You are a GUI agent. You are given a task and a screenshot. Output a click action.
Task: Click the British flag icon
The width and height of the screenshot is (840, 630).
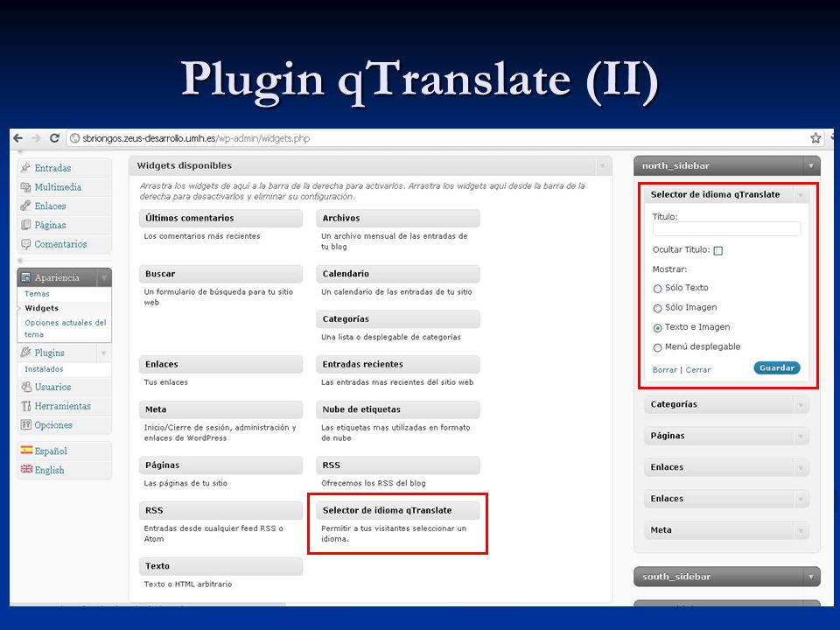[x=26, y=469]
